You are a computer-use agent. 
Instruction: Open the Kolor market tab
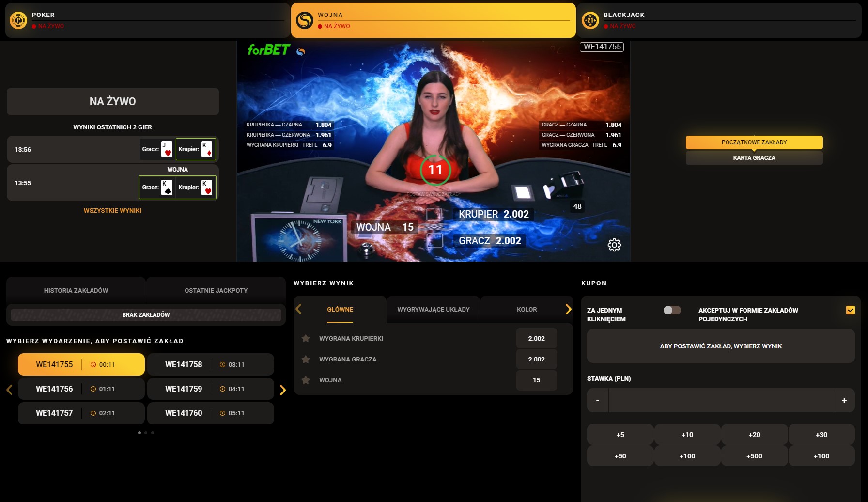527,309
